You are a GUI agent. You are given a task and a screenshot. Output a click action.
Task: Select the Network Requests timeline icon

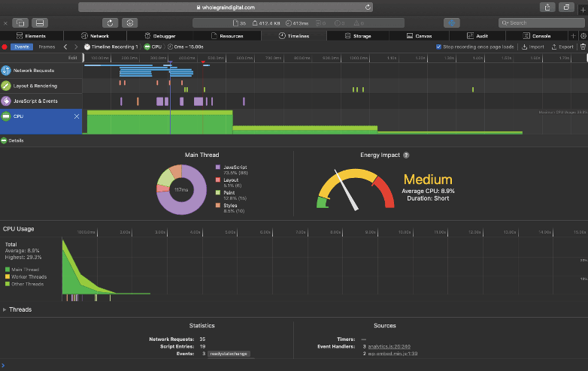pos(6,70)
